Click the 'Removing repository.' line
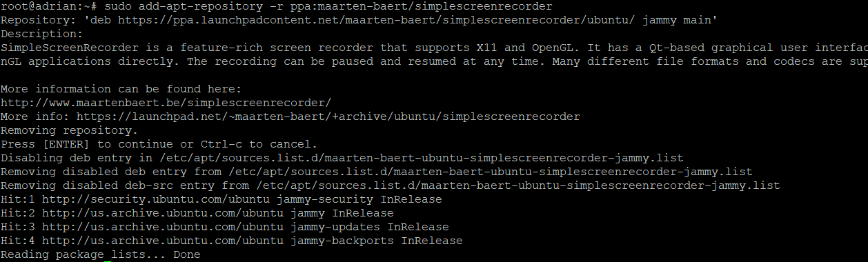This screenshot has height=262, width=868. [x=70, y=130]
